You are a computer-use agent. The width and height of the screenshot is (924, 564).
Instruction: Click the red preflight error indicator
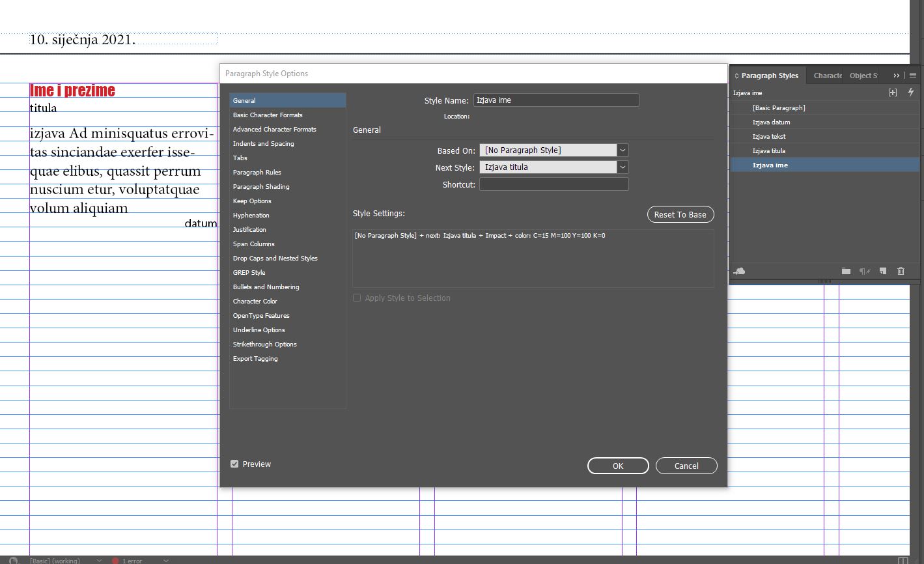click(x=115, y=560)
